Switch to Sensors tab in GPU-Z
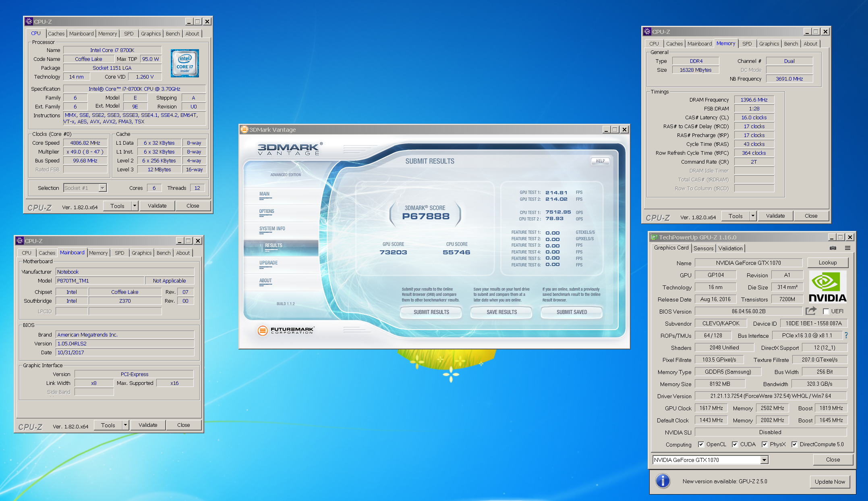This screenshot has width=868, height=501. coord(704,248)
